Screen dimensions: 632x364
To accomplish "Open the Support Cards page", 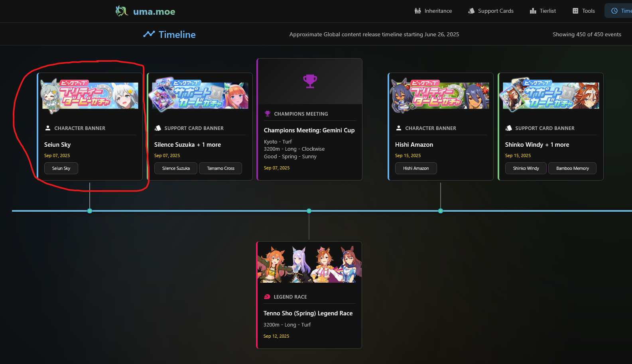I will [x=491, y=11].
